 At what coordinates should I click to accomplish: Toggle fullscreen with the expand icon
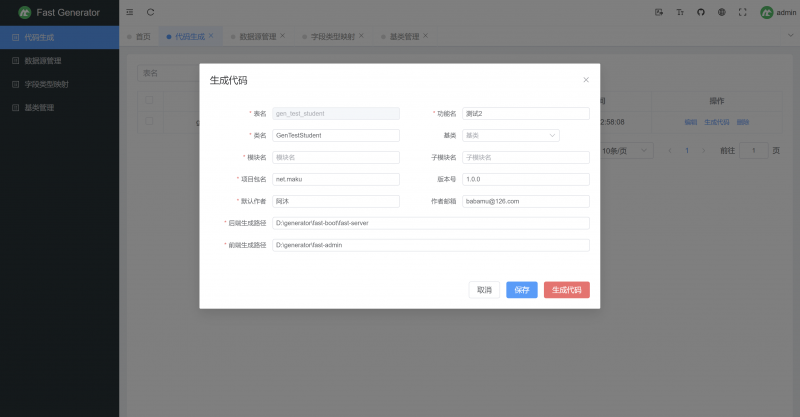pos(742,12)
